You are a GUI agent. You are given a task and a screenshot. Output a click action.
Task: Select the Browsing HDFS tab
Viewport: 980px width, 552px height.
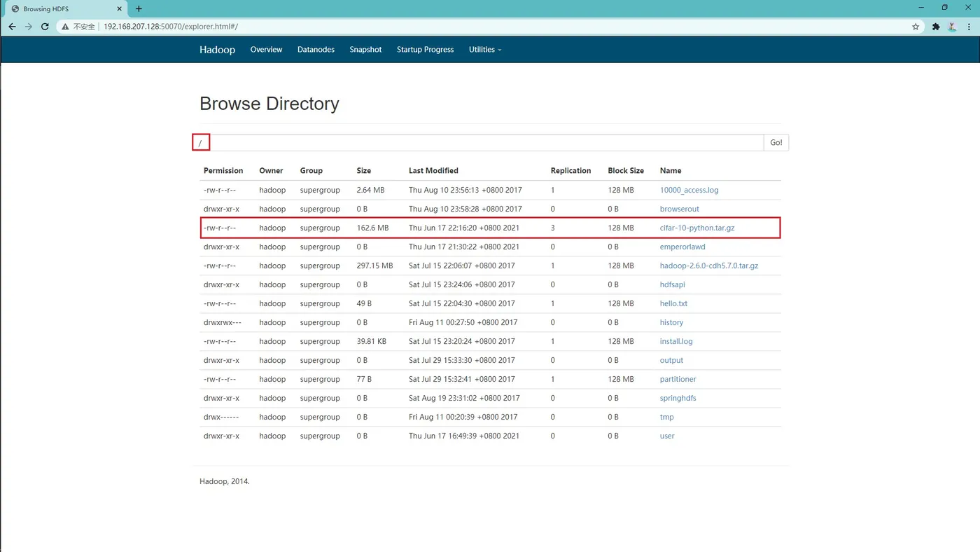65,8
